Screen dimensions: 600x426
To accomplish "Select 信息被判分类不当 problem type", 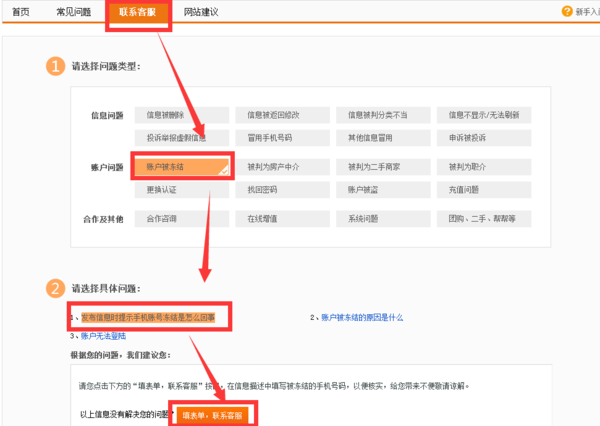I will point(385,115).
